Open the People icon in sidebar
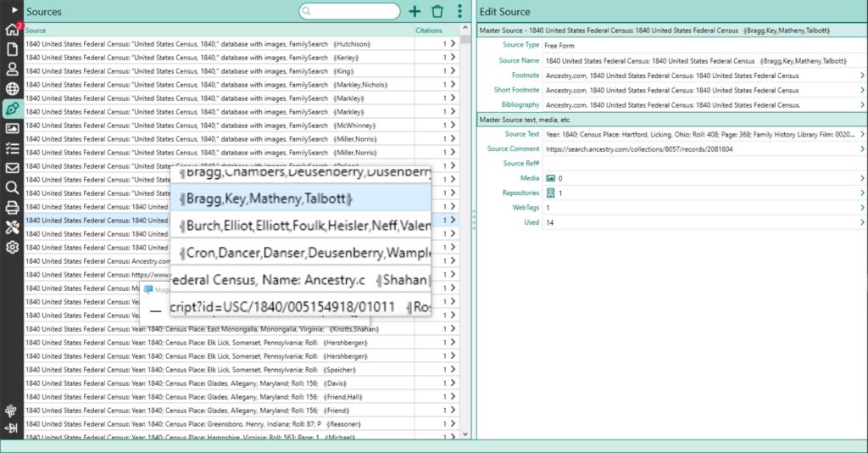 pyautogui.click(x=12, y=70)
